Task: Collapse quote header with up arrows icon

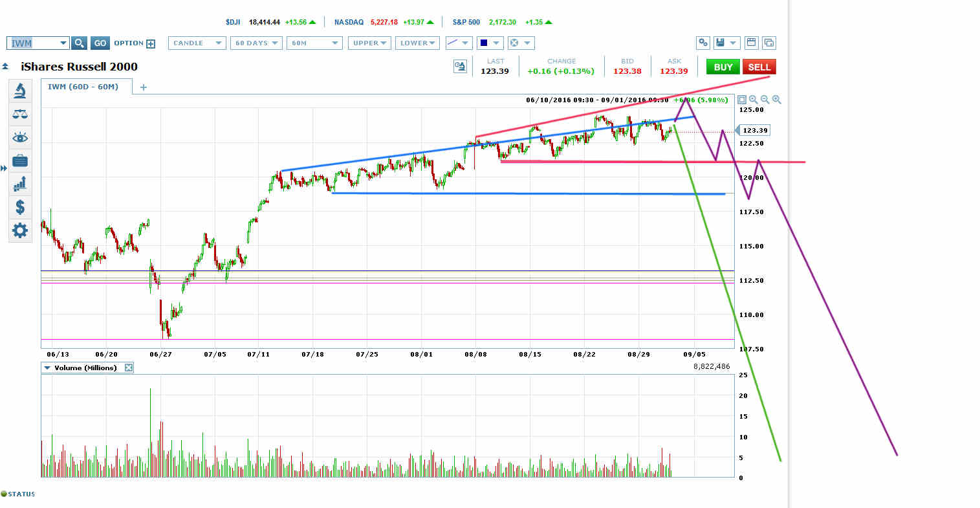Action: click(5, 66)
